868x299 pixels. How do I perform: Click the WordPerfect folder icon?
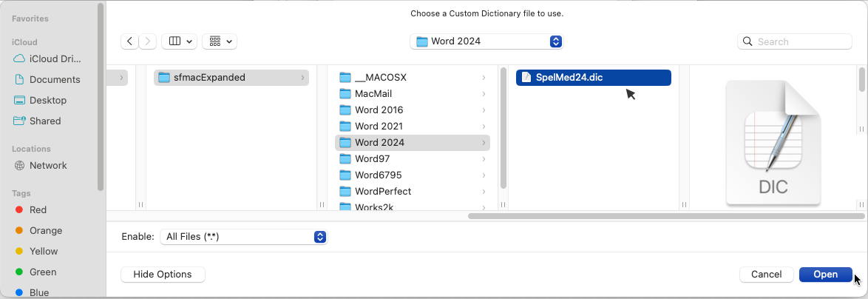[x=345, y=191]
